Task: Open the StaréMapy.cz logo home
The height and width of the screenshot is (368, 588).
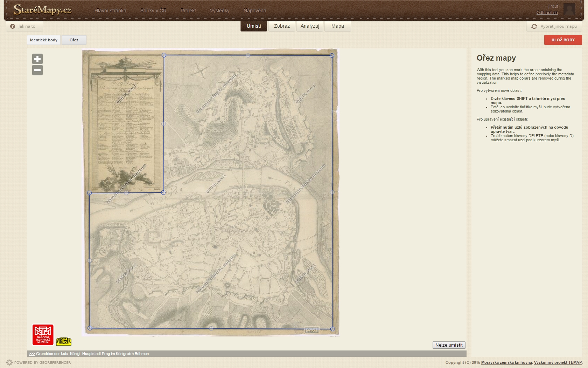Action: point(43,10)
